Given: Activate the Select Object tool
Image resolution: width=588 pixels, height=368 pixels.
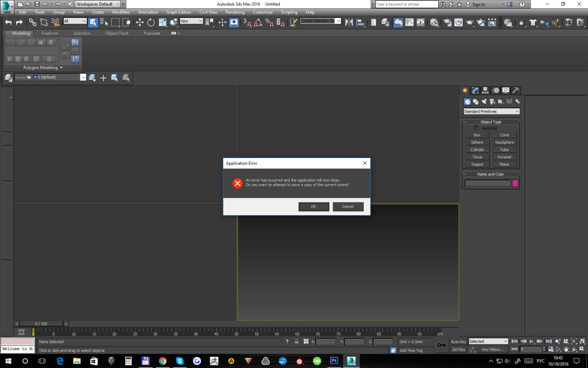Looking at the screenshot, I should [x=93, y=22].
